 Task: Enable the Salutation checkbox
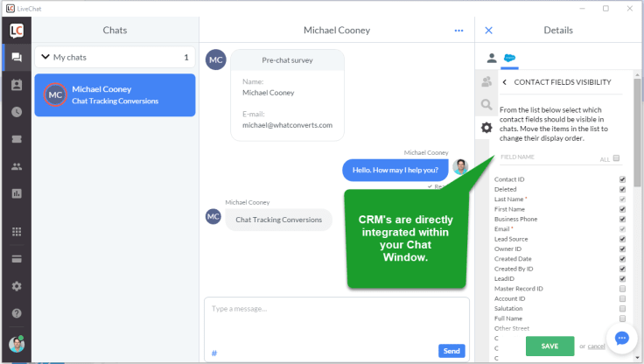pos(622,309)
